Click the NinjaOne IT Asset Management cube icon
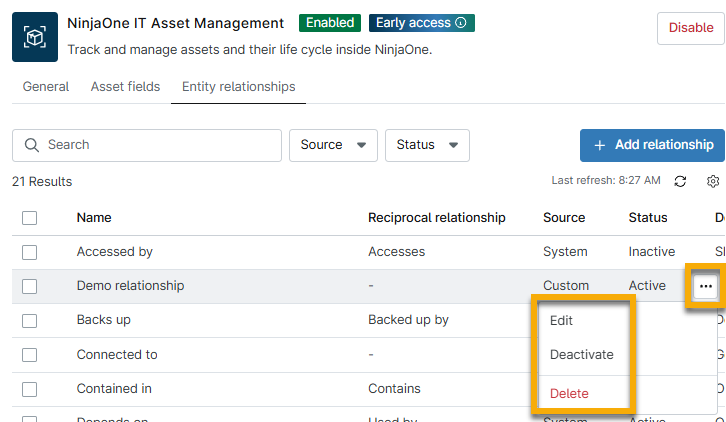 click(35, 37)
